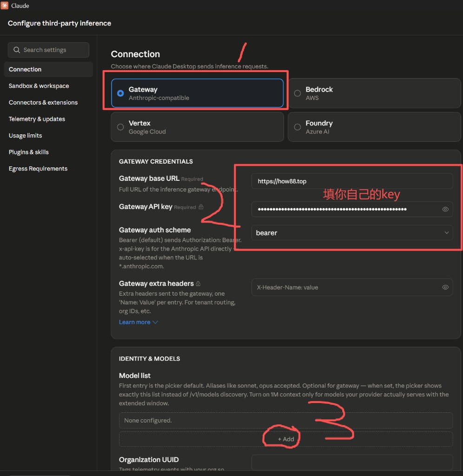Click the IDENTITY & MODELS heading
Screen dimensions: 463x476
tap(149, 358)
